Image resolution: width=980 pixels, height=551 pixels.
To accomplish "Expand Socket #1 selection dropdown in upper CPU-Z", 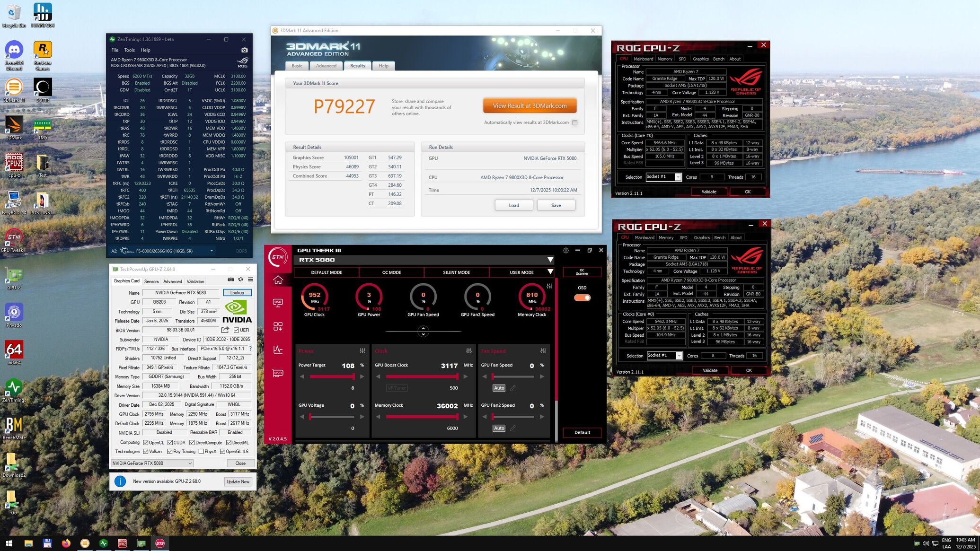I will (x=678, y=177).
